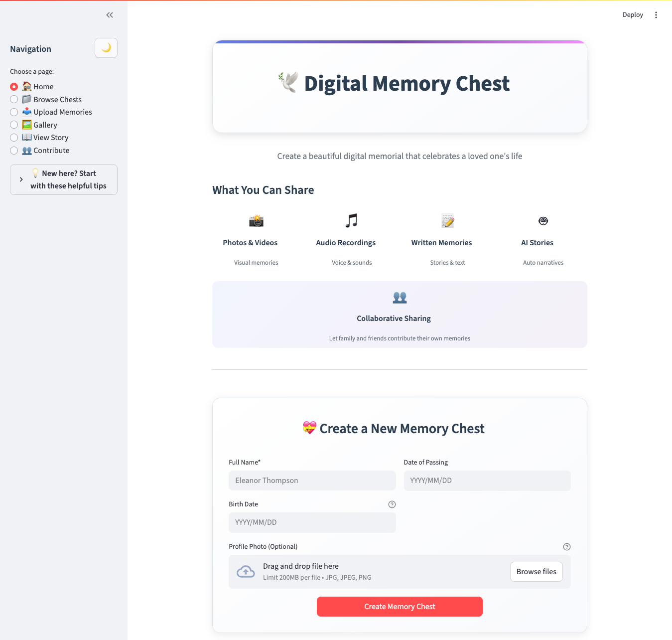672x640 pixels.
Task: Click the cloud upload icon in the file dropzone
Action: pos(246,572)
